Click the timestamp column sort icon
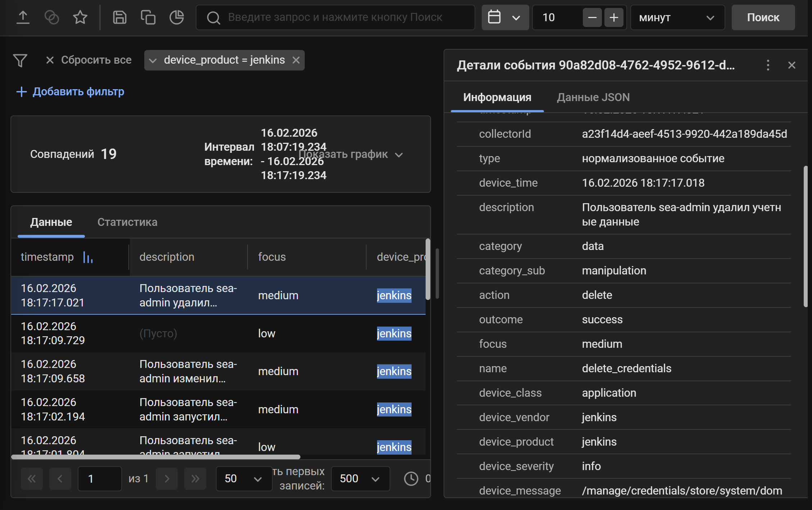 (88, 257)
